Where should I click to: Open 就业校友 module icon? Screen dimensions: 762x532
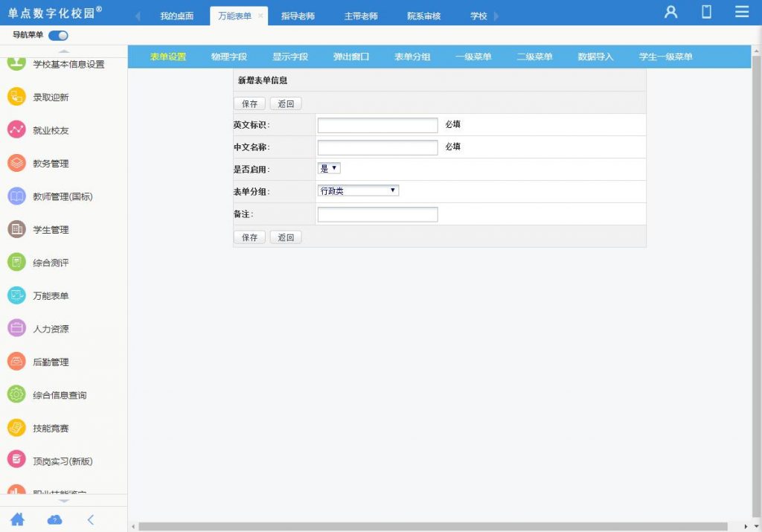coord(16,130)
